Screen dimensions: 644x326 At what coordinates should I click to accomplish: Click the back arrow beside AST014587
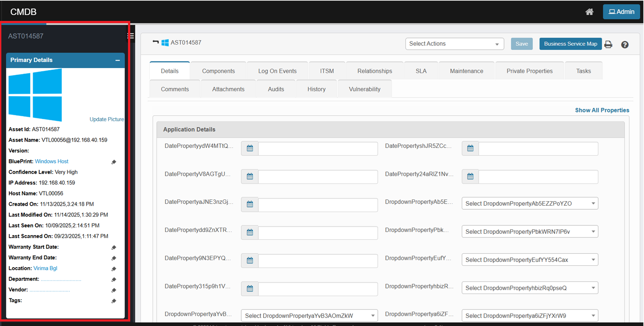pos(156,42)
